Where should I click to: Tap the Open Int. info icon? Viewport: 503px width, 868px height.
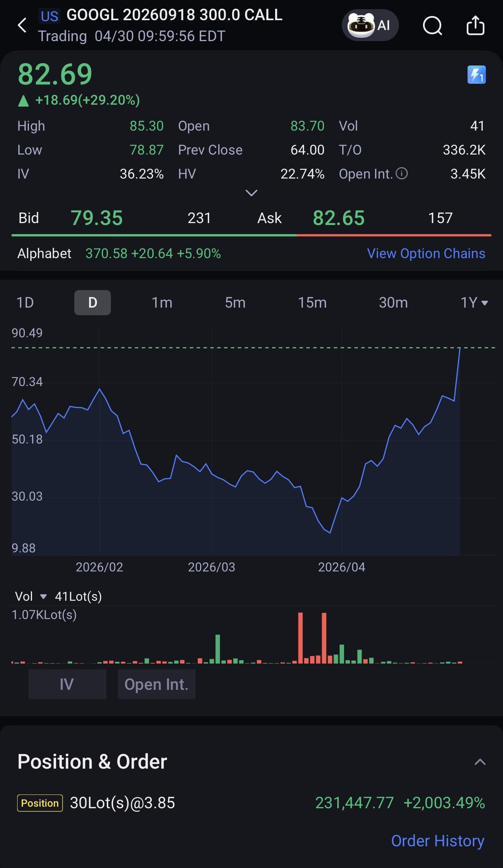(402, 174)
